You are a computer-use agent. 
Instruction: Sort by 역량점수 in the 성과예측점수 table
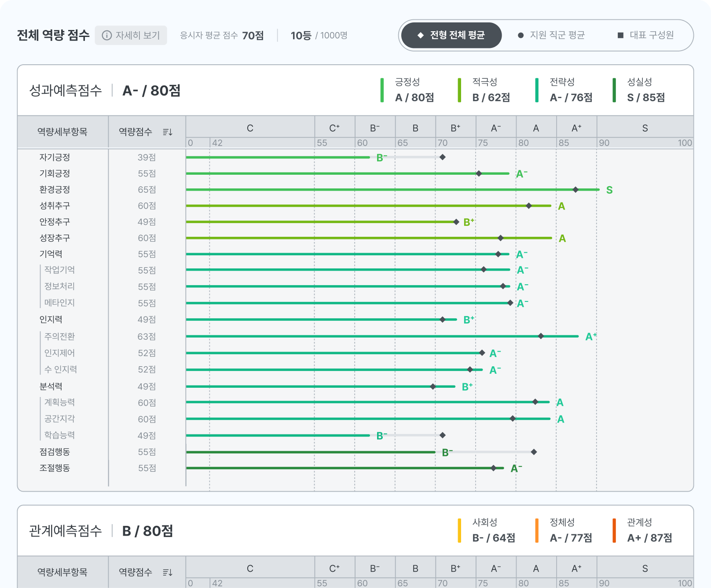[x=168, y=132]
